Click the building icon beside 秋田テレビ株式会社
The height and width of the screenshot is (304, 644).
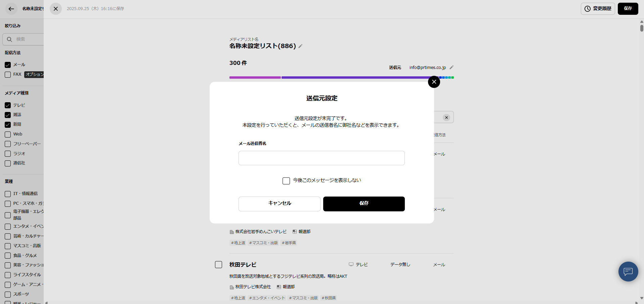coord(231,287)
